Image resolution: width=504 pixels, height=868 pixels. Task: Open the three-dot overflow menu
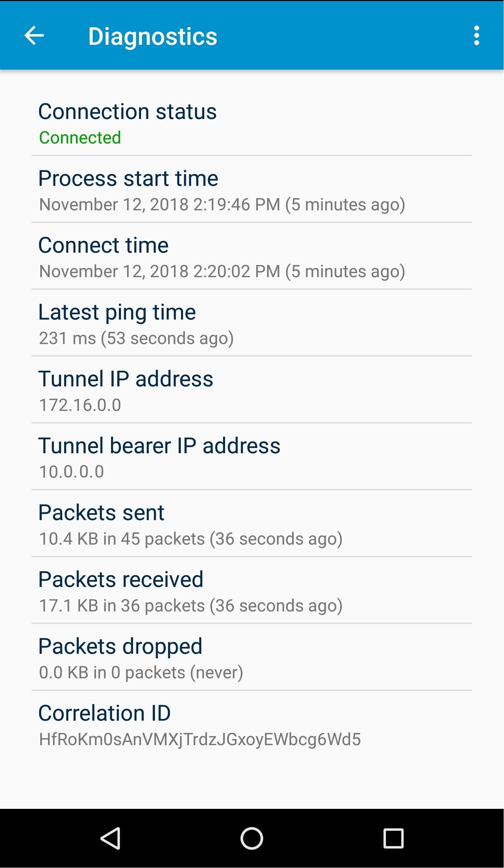[476, 35]
